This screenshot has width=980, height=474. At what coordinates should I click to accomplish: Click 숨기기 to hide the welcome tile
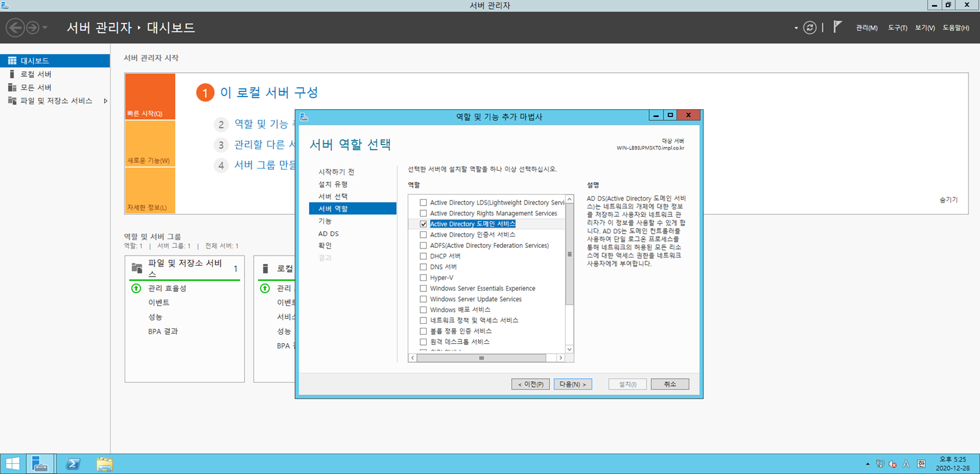click(949, 200)
